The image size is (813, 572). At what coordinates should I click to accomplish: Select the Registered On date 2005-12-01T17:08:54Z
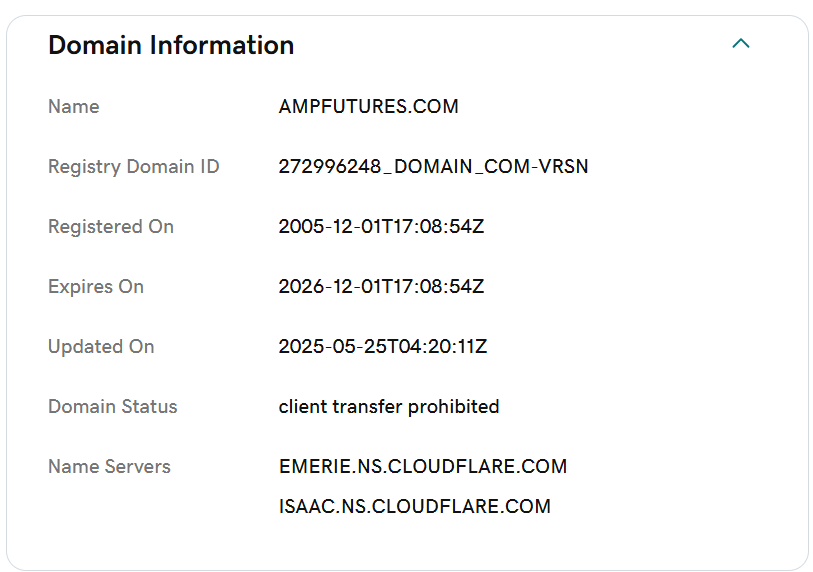[382, 227]
